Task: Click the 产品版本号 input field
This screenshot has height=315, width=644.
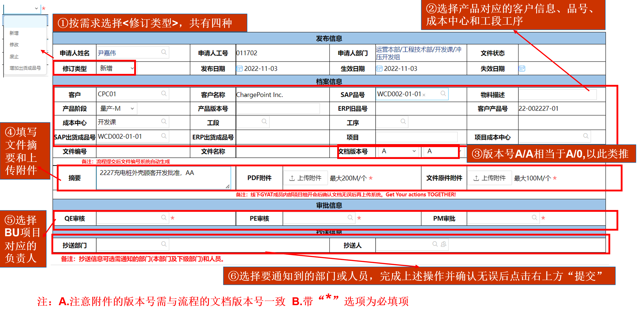Action: coord(278,108)
